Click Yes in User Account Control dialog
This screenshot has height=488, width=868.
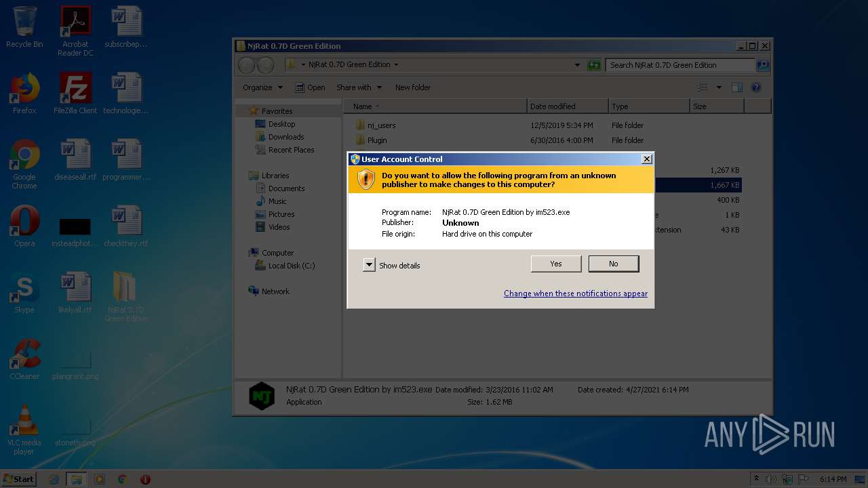pos(555,264)
